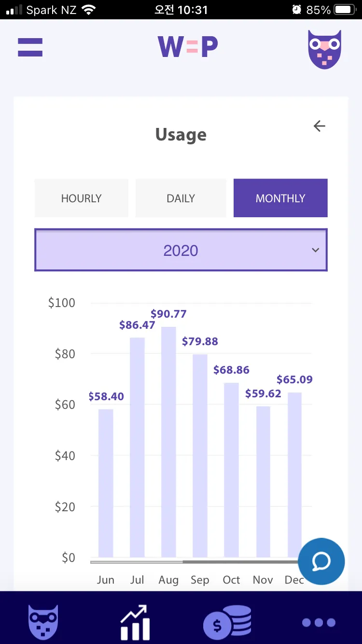
Task: Select the September $79.88 bar
Action: tap(200, 456)
